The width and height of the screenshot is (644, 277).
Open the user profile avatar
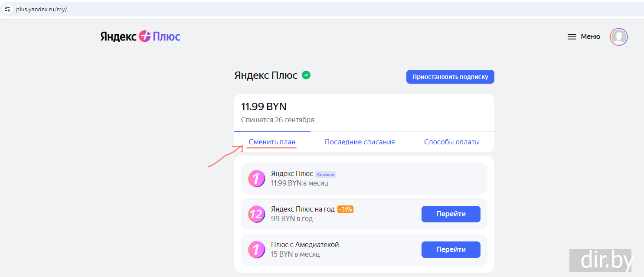tap(618, 37)
